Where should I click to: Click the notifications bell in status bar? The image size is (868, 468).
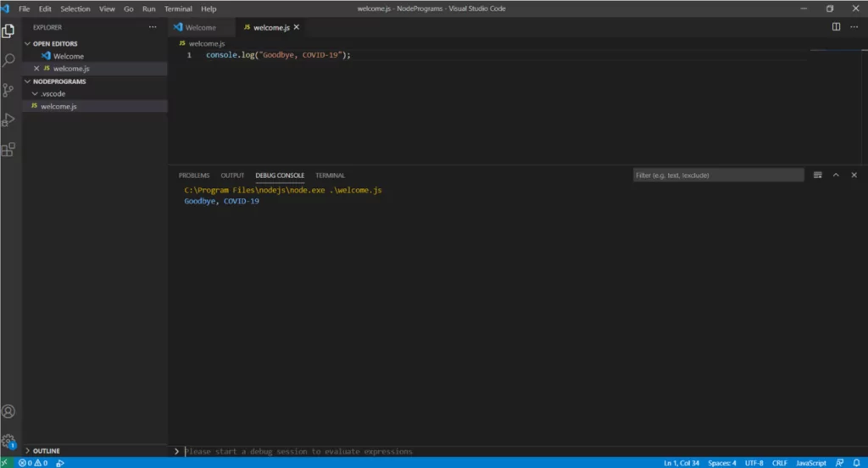tap(857, 463)
